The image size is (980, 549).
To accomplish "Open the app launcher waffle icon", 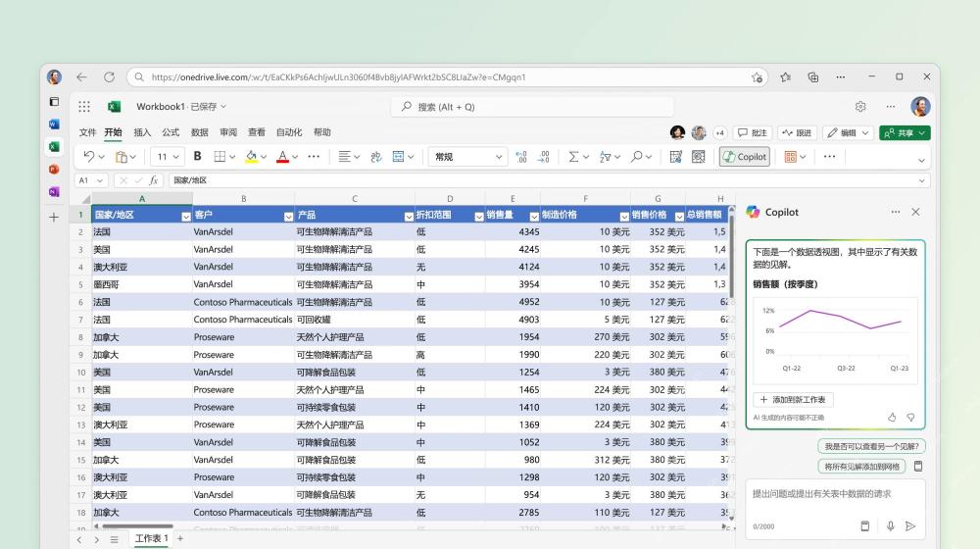I will tap(84, 107).
